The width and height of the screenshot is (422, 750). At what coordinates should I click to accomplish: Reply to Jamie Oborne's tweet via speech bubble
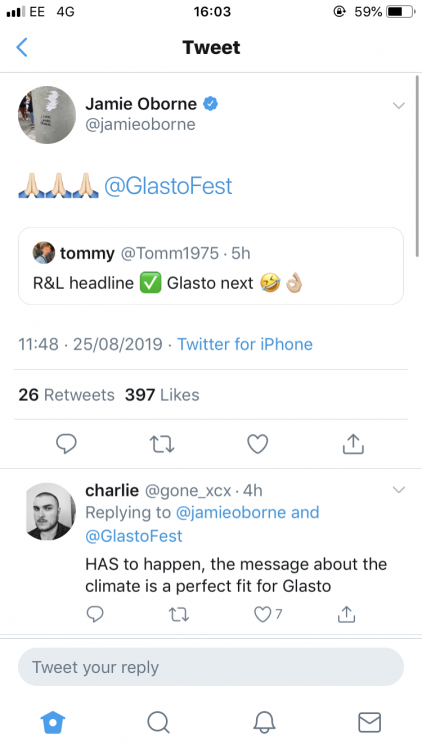pos(66,444)
